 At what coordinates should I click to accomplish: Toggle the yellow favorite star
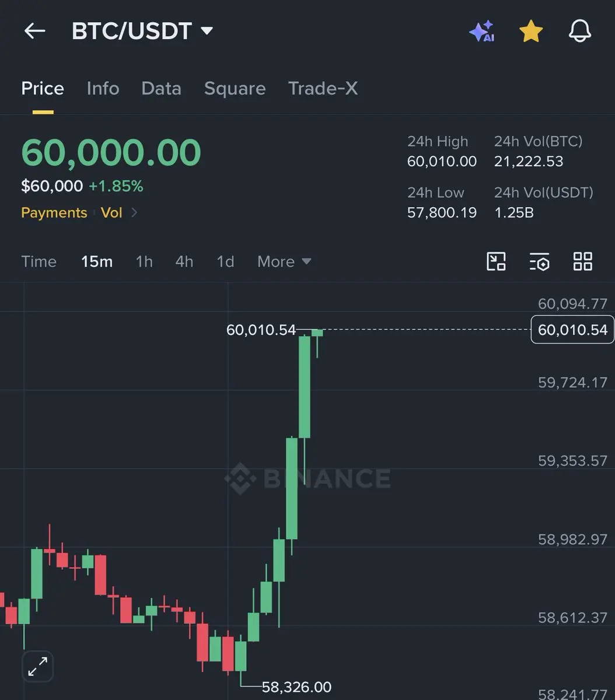[x=531, y=31]
